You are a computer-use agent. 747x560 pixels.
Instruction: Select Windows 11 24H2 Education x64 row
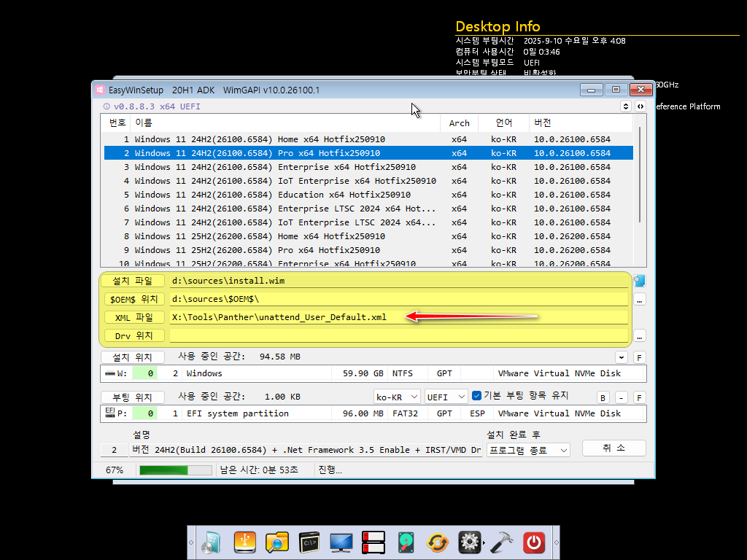(368, 195)
